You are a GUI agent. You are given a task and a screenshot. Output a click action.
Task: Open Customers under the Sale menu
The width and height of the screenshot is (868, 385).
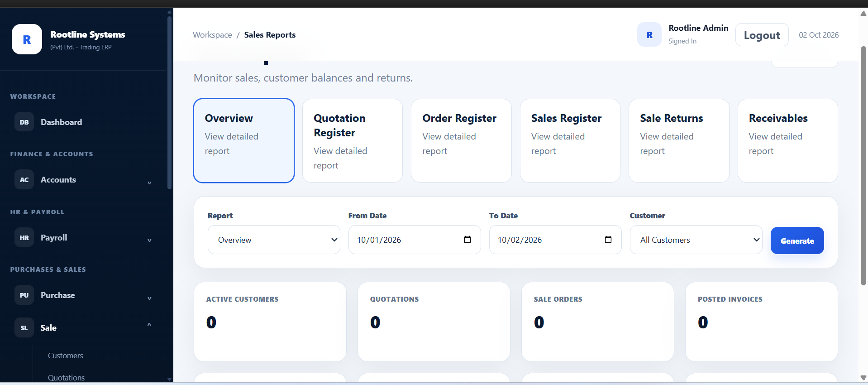tap(66, 356)
